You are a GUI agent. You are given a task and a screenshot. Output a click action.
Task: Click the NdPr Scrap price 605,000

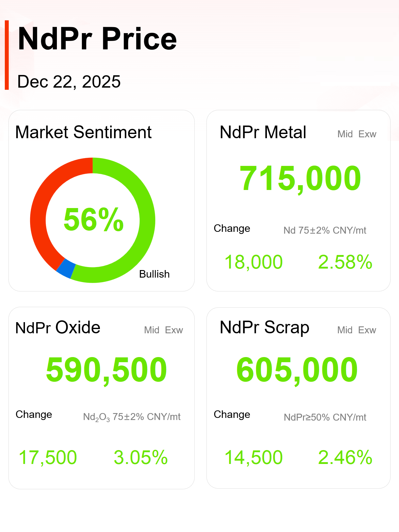pos(297,370)
